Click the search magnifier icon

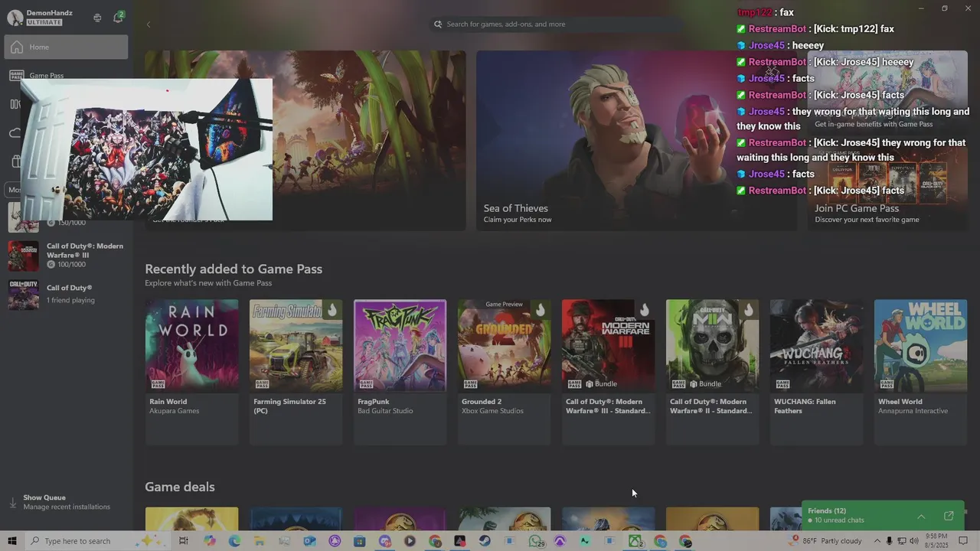438,24
